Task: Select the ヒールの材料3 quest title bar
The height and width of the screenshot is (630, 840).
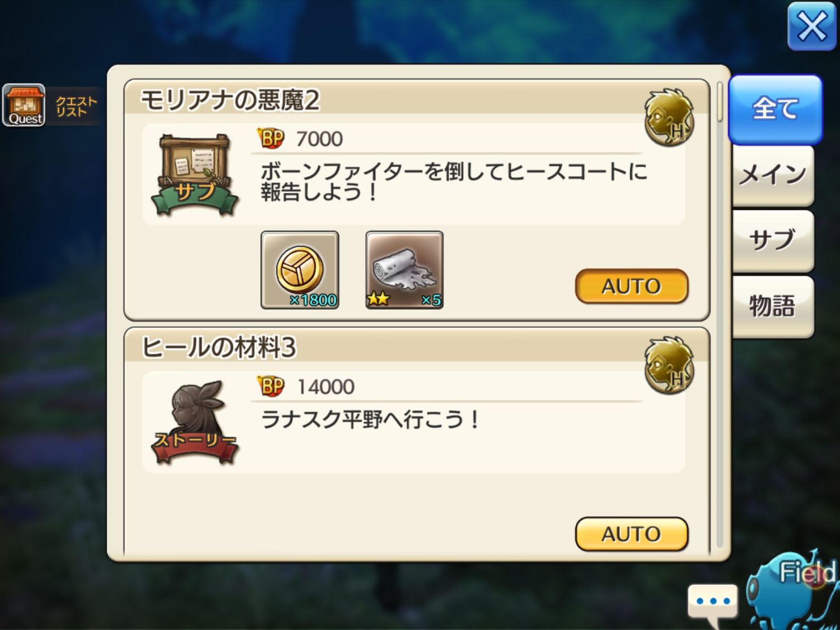Action: 417,347
